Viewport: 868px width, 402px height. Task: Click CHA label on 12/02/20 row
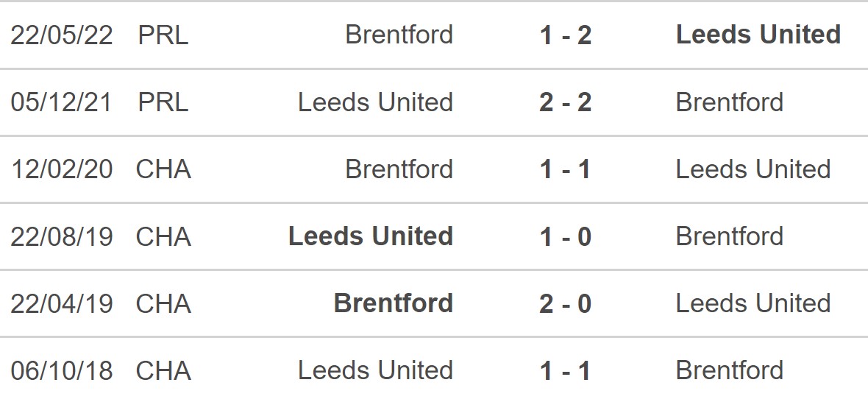(x=163, y=169)
